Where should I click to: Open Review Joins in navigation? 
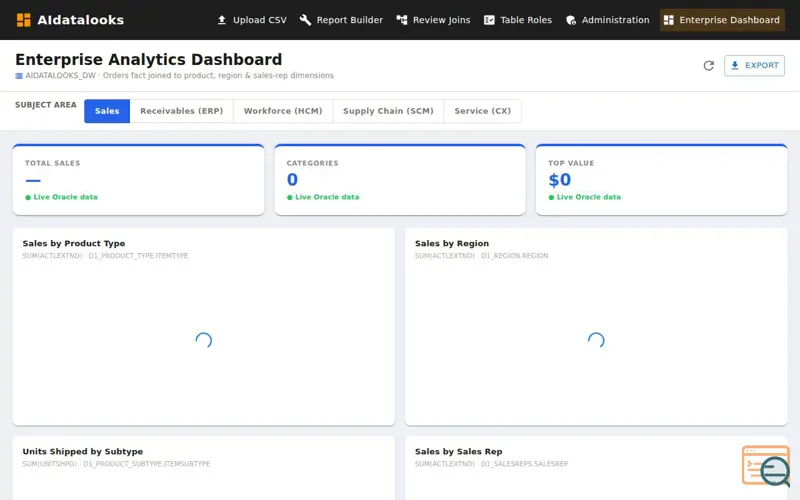point(433,20)
